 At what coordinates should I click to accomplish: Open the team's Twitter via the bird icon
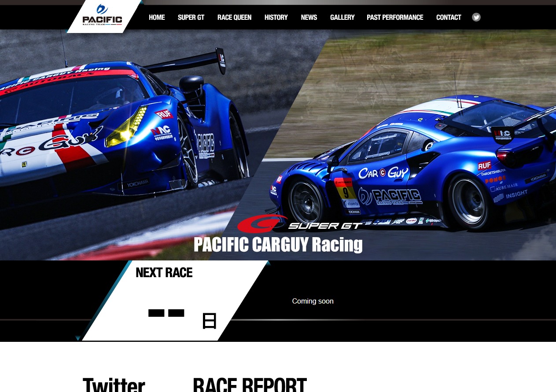[x=476, y=17]
